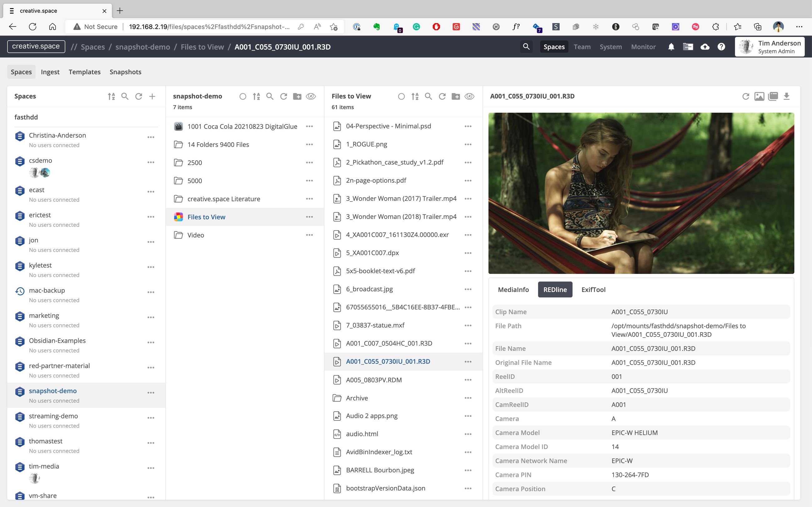The height and width of the screenshot is (507, 812).
Task: Open the help question mark icon
Action: pyautogui.click(x=721, y=46)
